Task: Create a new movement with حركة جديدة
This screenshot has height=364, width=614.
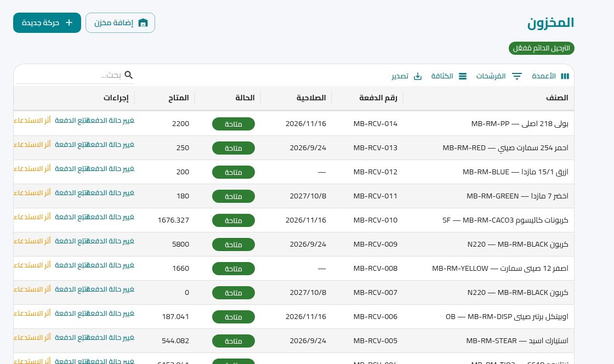Action: tap(47, 22)
